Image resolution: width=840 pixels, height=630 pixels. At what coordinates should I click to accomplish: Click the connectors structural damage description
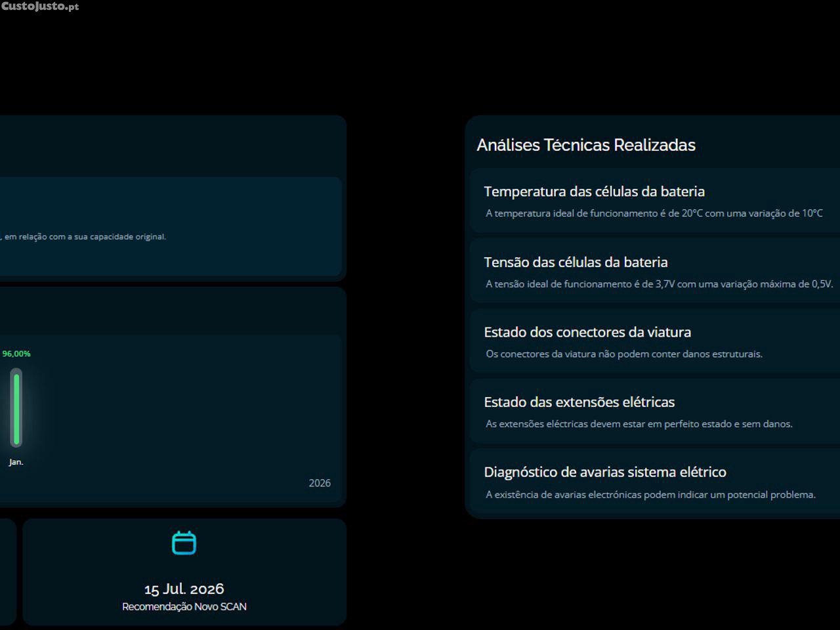pos(623,354)
